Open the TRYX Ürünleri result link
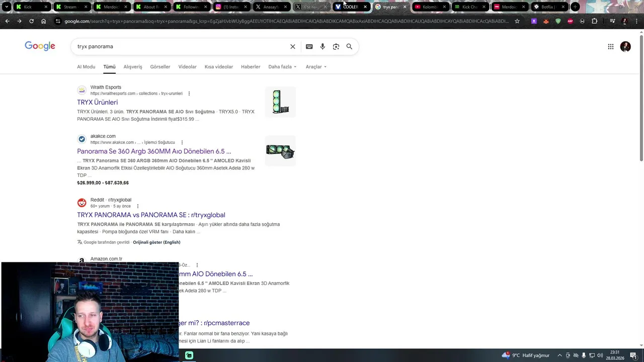This screenshot has height=362, width=644. [97, 102]
